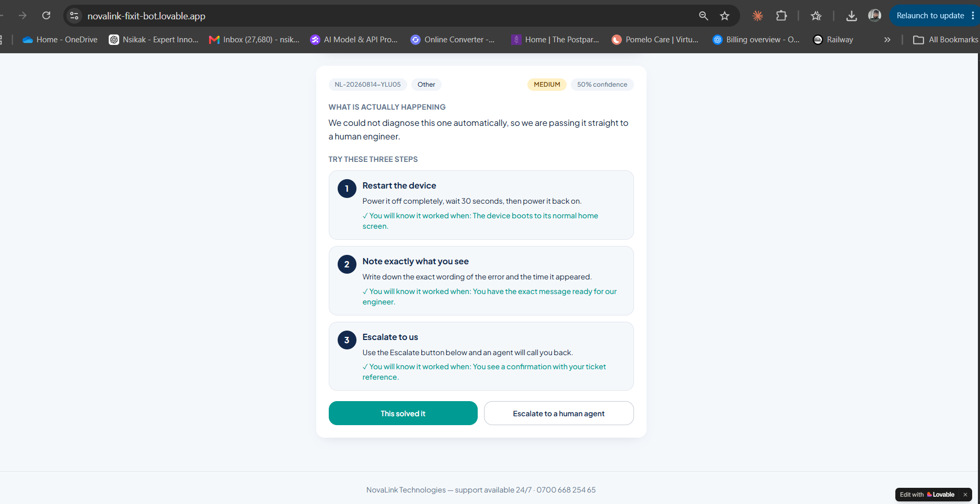Click Edit with Lovable badge
This screenshot has width=980, height=504.
927,495
